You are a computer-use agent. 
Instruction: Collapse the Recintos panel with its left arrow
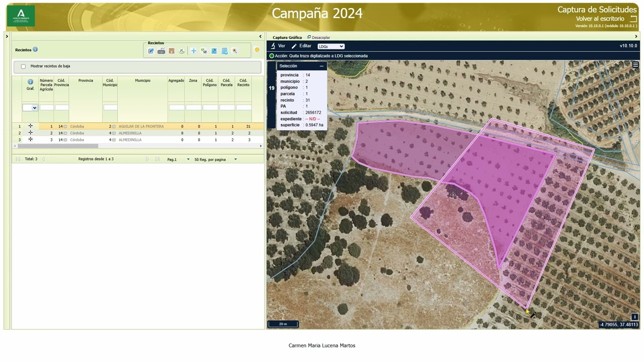click(x=260, y=36)
